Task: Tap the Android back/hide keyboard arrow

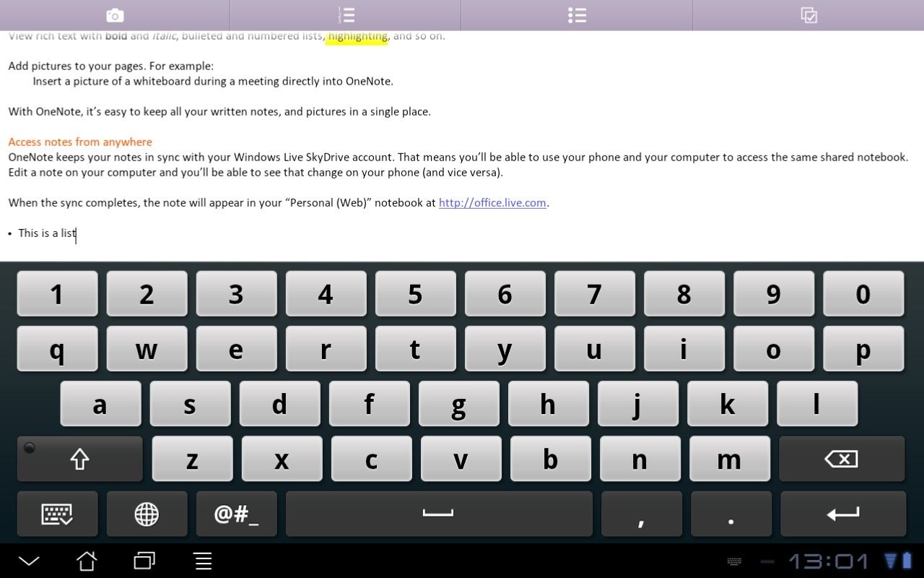Action: click(x=29, y=561)
